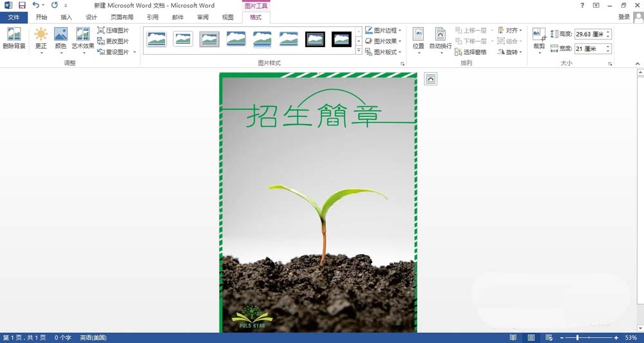Open the 选择窗格 selection pane
Screen dimensions: 644x343
(x=470, y=52)
